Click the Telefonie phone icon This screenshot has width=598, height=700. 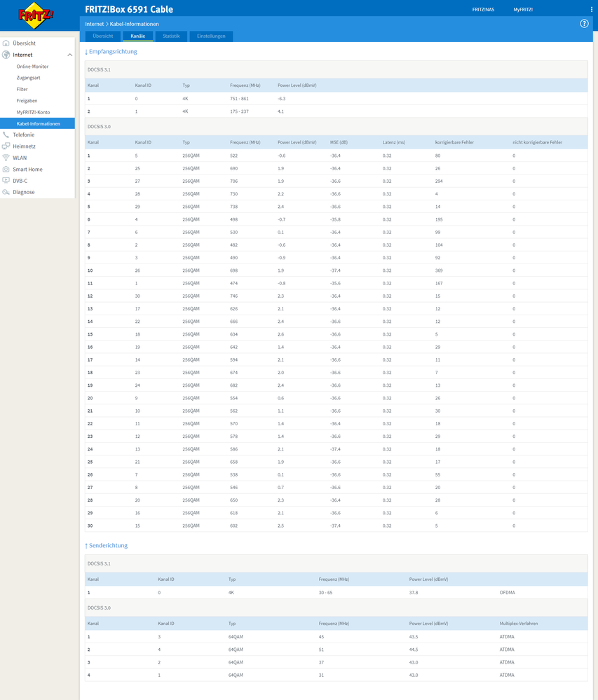coord(6,135)
